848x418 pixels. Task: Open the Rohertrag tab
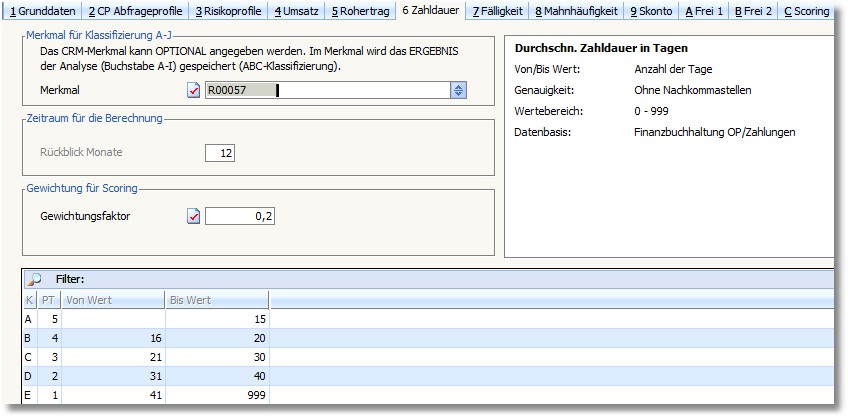pyautogui.click(x=361, y=11)
